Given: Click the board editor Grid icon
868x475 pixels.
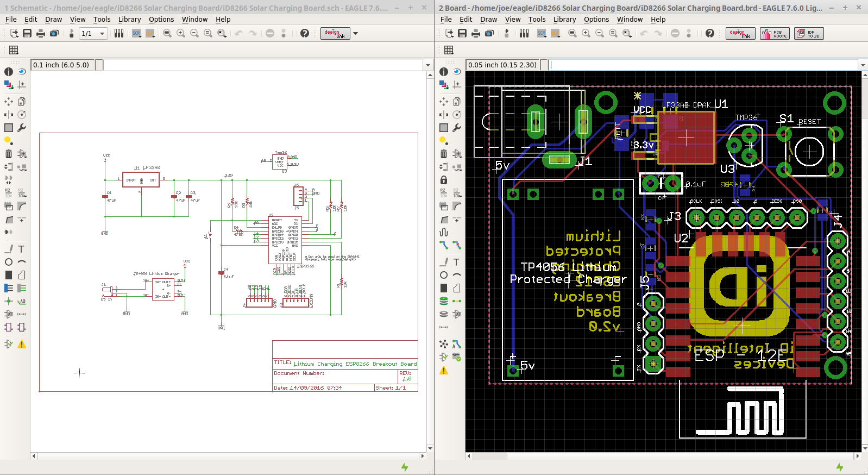Looking at the screenshot, I should (x=449, y=50).
